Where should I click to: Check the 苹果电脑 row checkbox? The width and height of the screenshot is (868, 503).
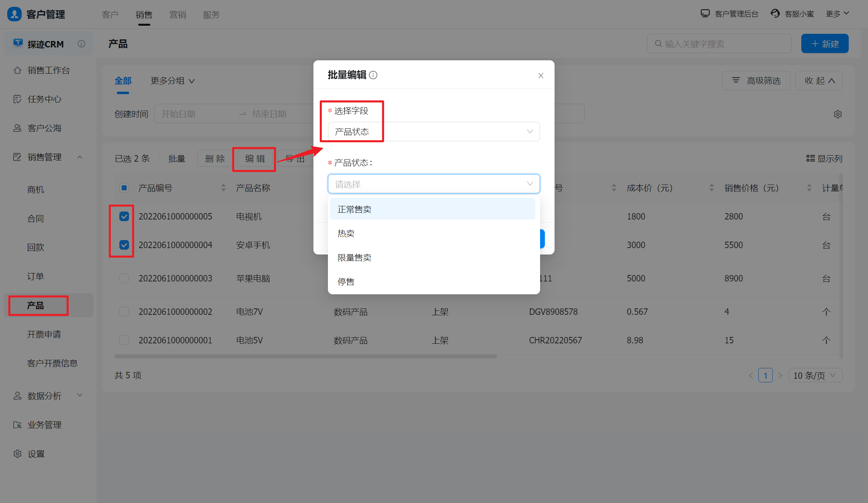[x=124, y=278]
